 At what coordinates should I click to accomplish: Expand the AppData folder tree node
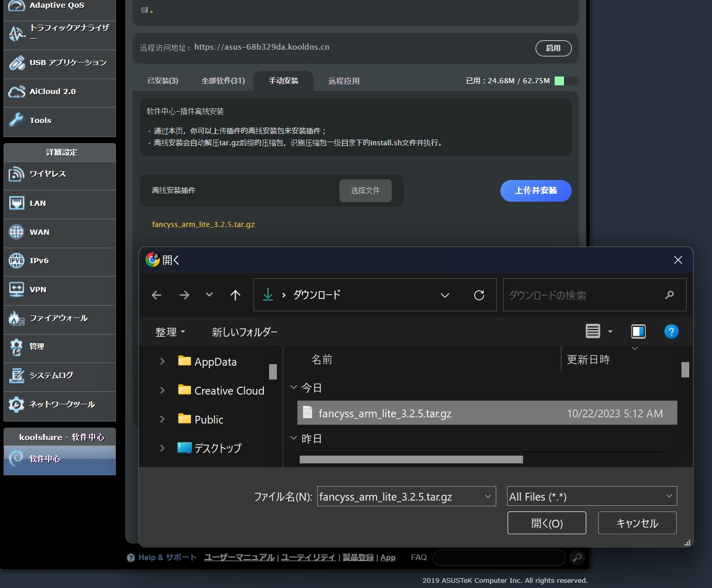click(162, 361)
